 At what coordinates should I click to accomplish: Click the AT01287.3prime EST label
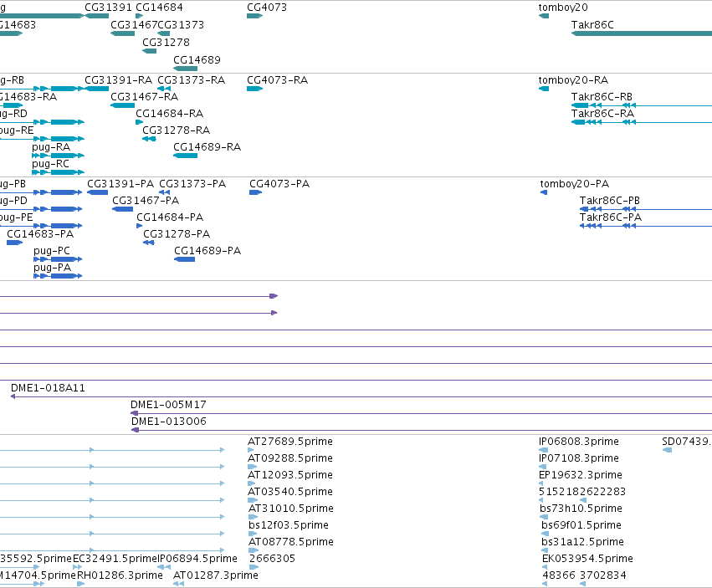coord(216,575)
